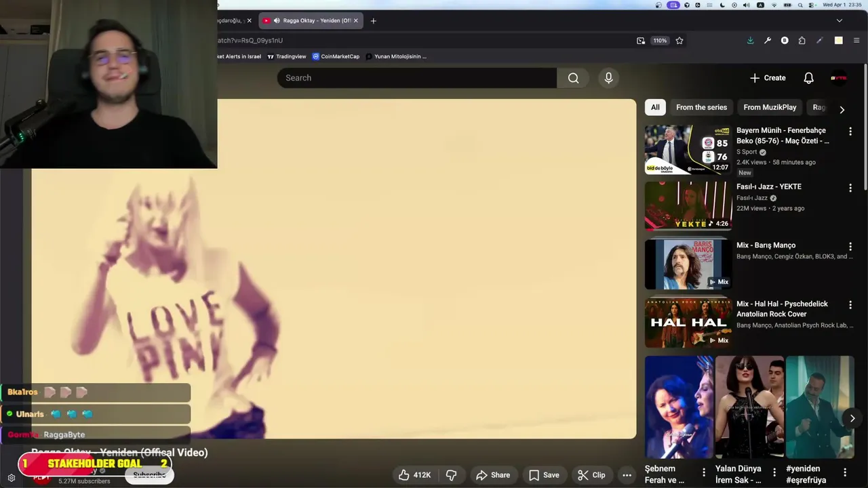868x488 pixels.
Task: Open options for #yeniden #eşrefrüya short
Action: (x=845, y=472)
